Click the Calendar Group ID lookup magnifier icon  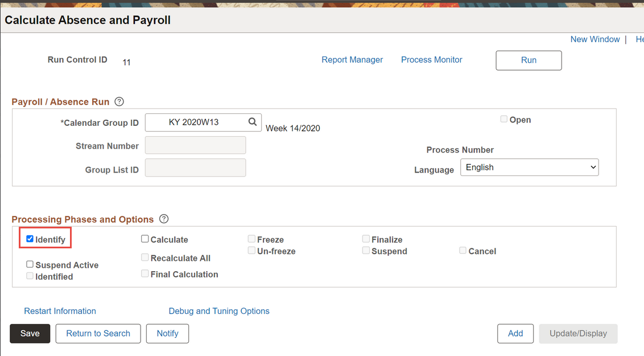pyautogui.click(x=253, y=122)
